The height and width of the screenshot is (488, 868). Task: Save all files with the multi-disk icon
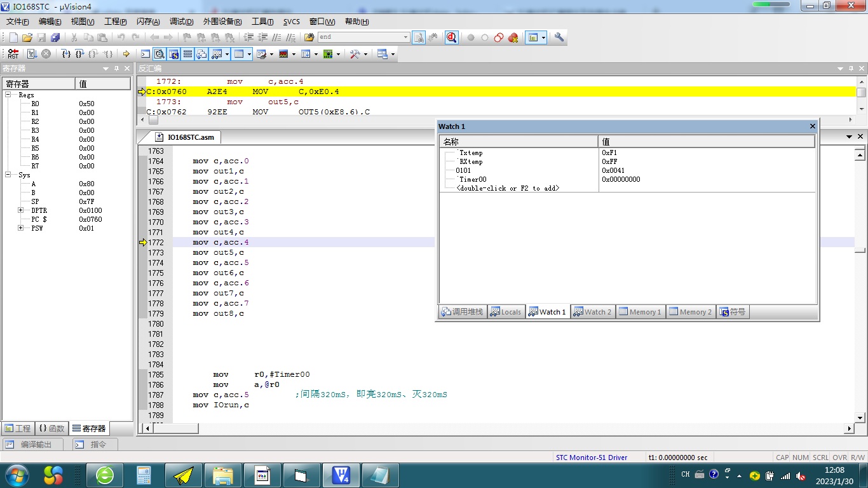point(55,37)
